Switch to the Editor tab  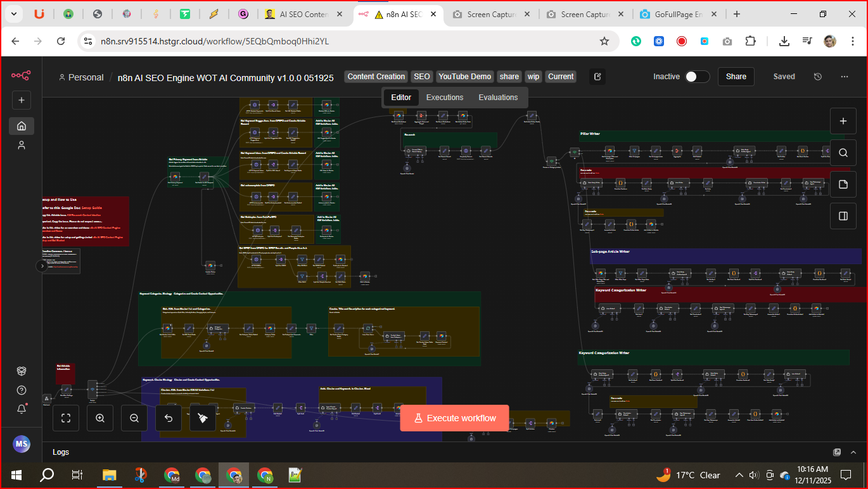(401, 98)
